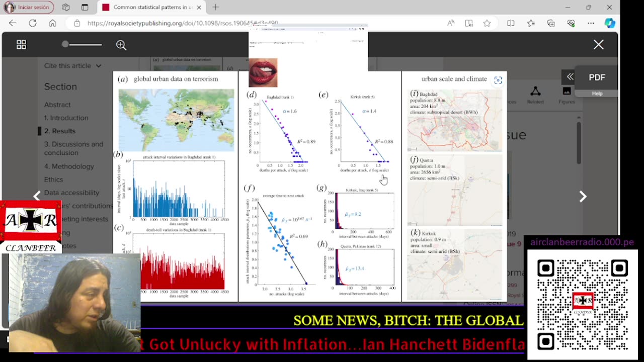The width and height of the screenshot is (644, 362).
Task: Open the browser settings and more menu
Action: [x=591, y=23]
